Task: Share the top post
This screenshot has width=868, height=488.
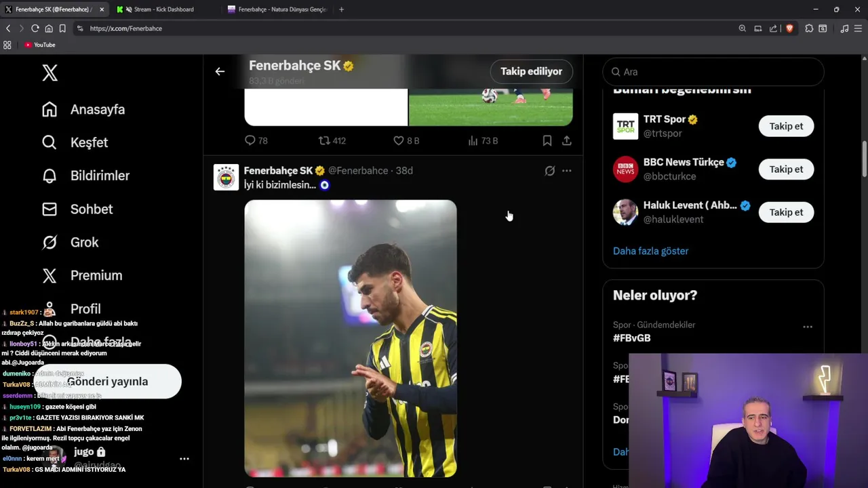Action: point(567,140)
